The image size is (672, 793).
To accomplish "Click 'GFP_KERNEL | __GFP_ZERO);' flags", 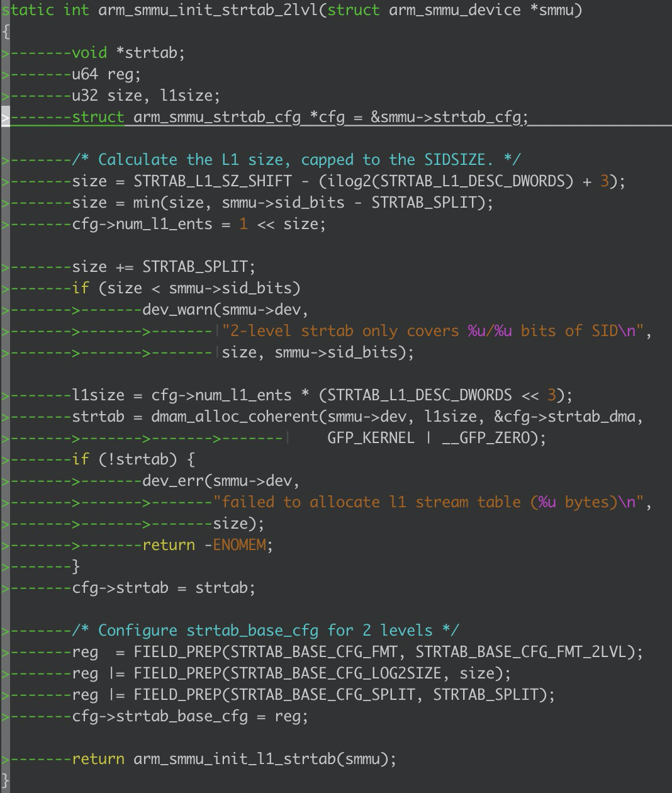I will (437, 438).
